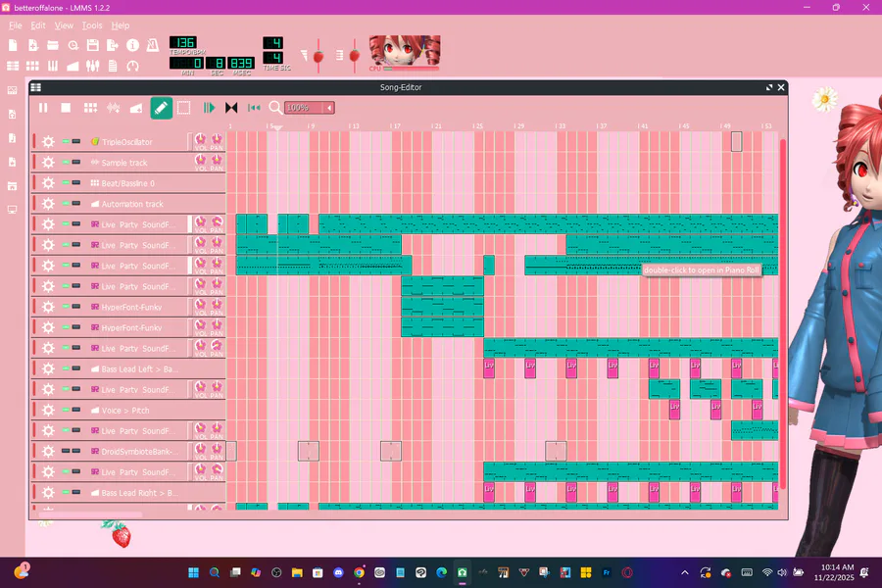Viewport: 882px width, 588px height.
Task: Create new project from template
Action: pos(33,46)
